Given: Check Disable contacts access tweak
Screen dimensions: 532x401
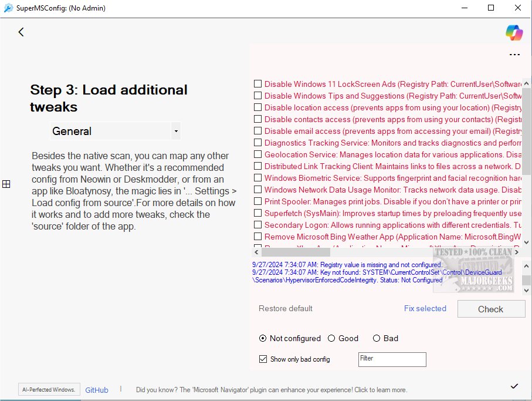Looking at the screenshot, I should pos(258,119).
